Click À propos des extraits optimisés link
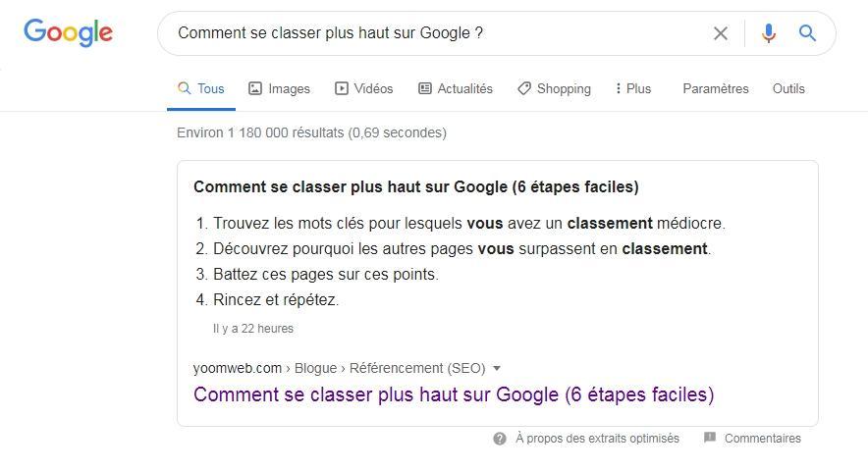This screenshot has width=868, height=471. [597, 439]
